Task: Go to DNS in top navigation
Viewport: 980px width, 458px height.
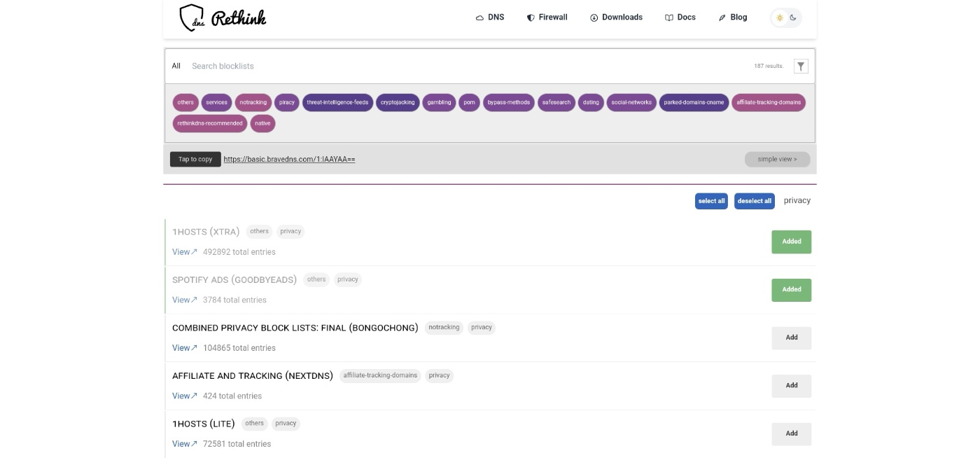Action: (489, 18)
